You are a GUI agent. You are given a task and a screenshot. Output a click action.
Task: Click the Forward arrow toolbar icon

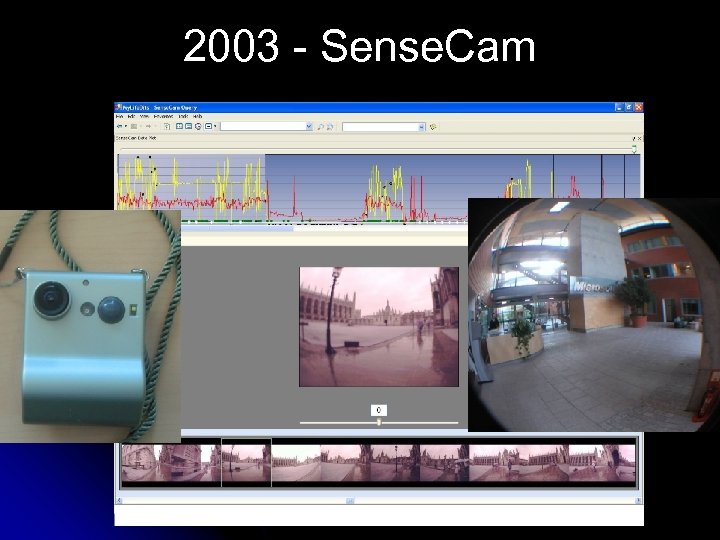pos(148,126)
